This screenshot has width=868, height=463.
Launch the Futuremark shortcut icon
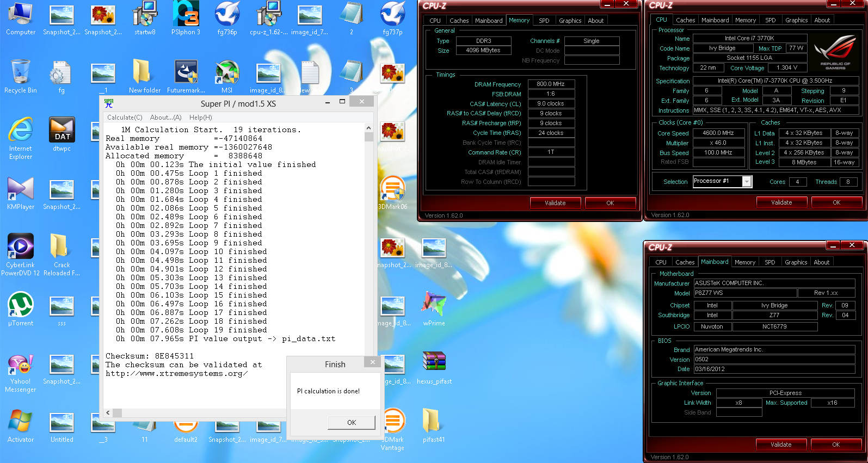tap(186, 77)
